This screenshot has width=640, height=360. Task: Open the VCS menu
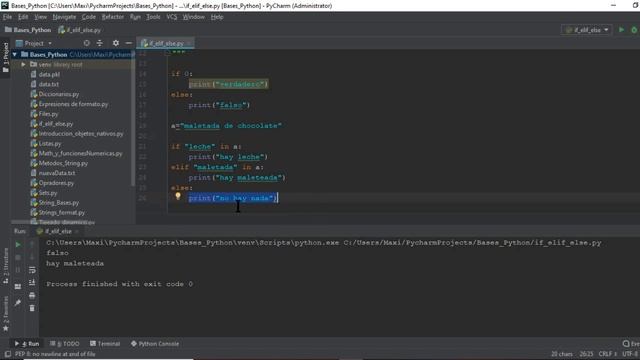172,17
